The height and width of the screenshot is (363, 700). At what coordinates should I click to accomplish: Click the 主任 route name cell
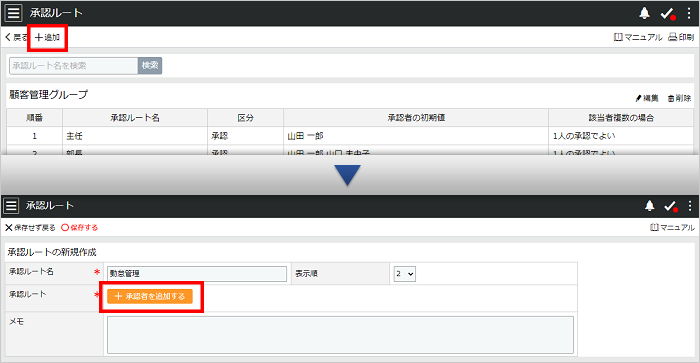135,136
